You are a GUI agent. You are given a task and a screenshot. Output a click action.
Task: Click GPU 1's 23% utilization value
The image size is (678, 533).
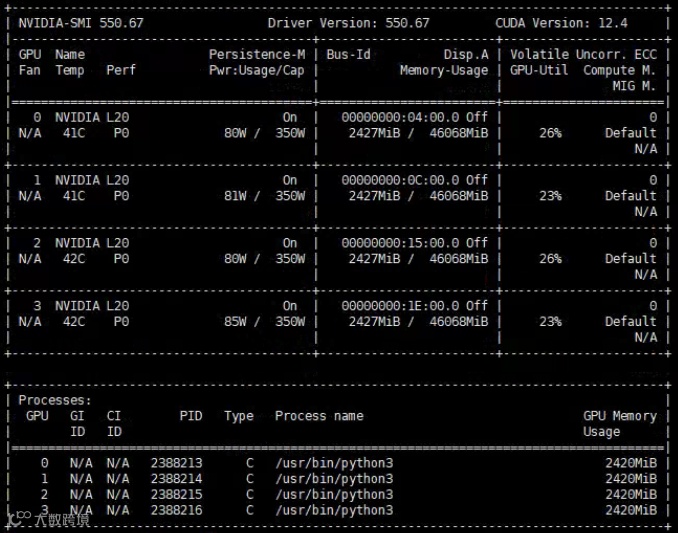550,196
